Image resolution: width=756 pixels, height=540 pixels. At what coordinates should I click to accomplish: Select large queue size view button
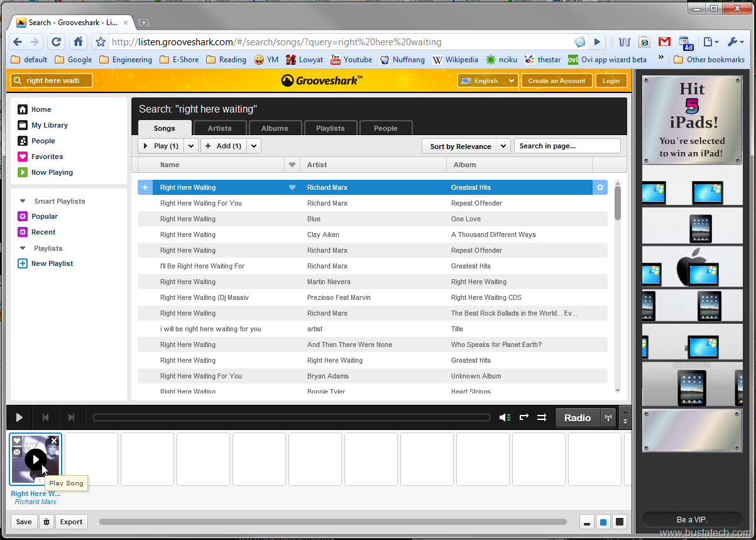click(x=620, y=522)
